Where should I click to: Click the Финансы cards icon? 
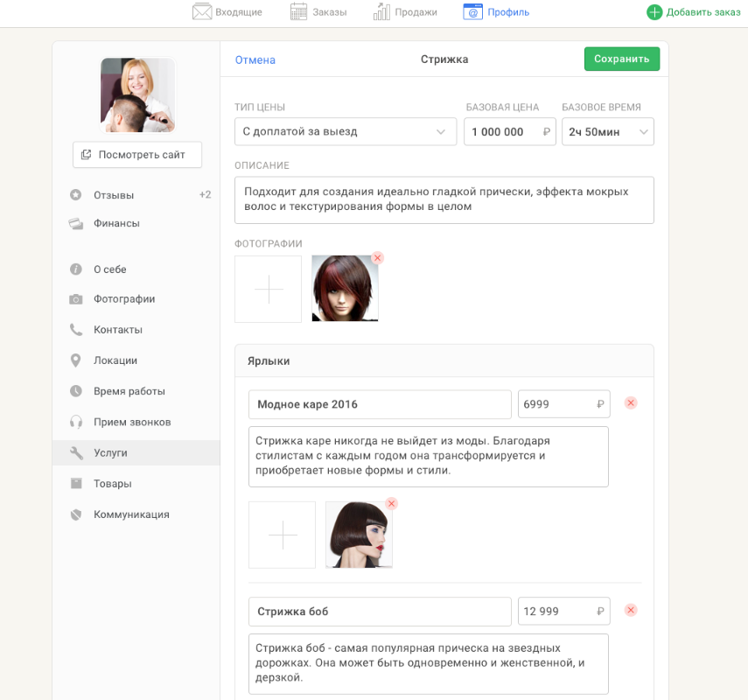[75, 223]
